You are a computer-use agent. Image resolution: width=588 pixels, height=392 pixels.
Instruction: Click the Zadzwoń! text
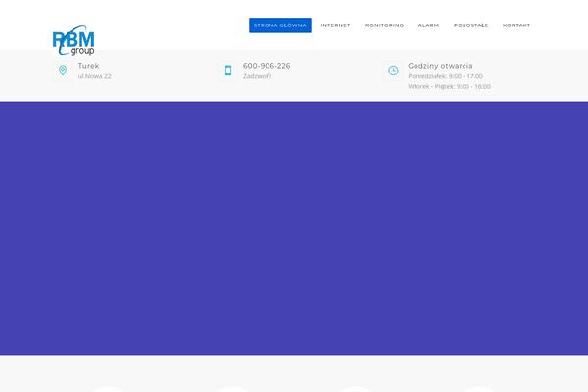coord(257,76)
